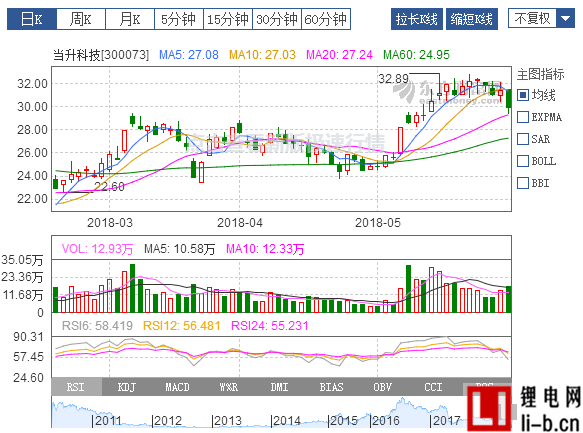
Task: Click the 2018-04 date axis label
Action: [x=240, y=223]
